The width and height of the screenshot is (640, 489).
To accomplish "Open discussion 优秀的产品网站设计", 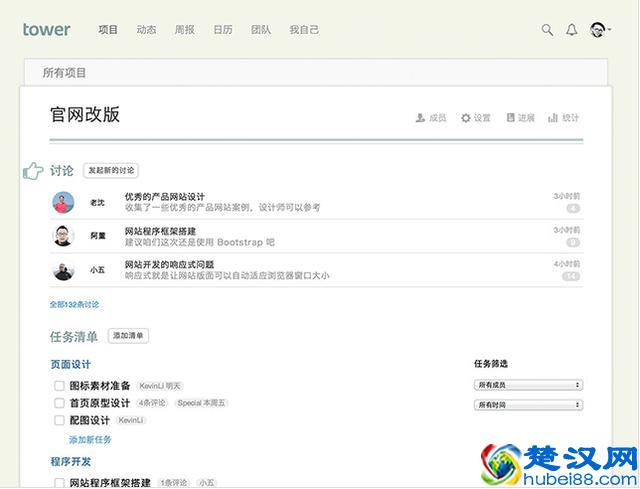I will click(165, 197).
